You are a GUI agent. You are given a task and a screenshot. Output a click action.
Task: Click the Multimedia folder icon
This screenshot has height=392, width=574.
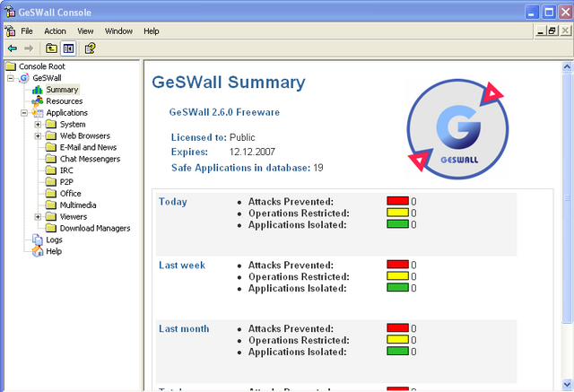point(51,205)
